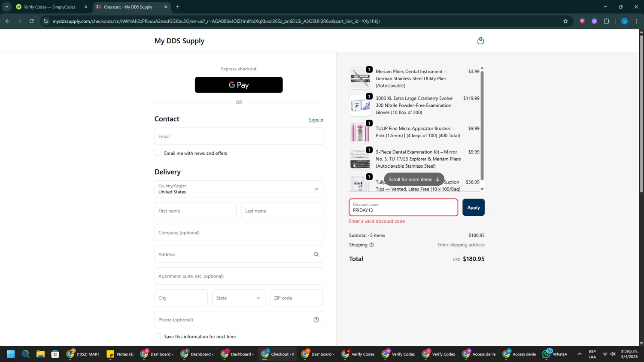
Task: Open the browser Extensions puzzle icon
Action: 607,21
